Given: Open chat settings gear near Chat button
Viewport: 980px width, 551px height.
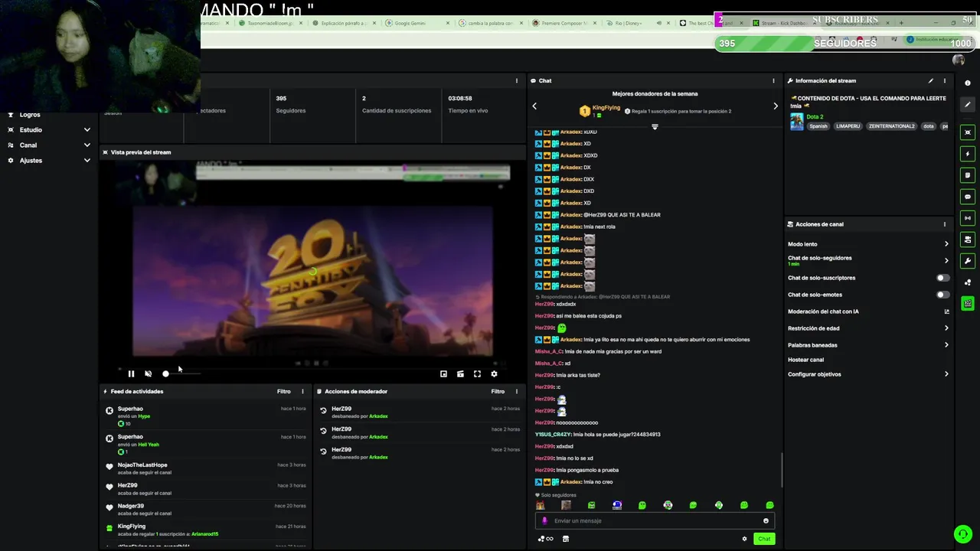Looking at the screenshot, I should 744,539.
